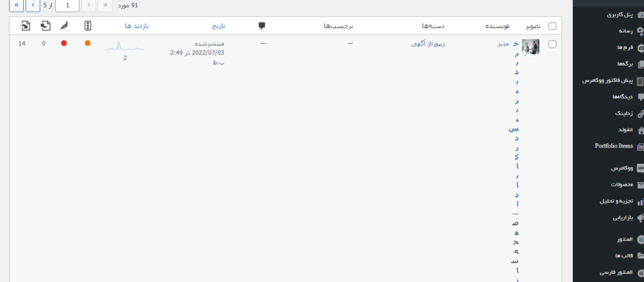This screenshot has height=282, width=644.
Task: Click the قالب ها folder icon
Action: pyautogui.click(x=640, y=256)
